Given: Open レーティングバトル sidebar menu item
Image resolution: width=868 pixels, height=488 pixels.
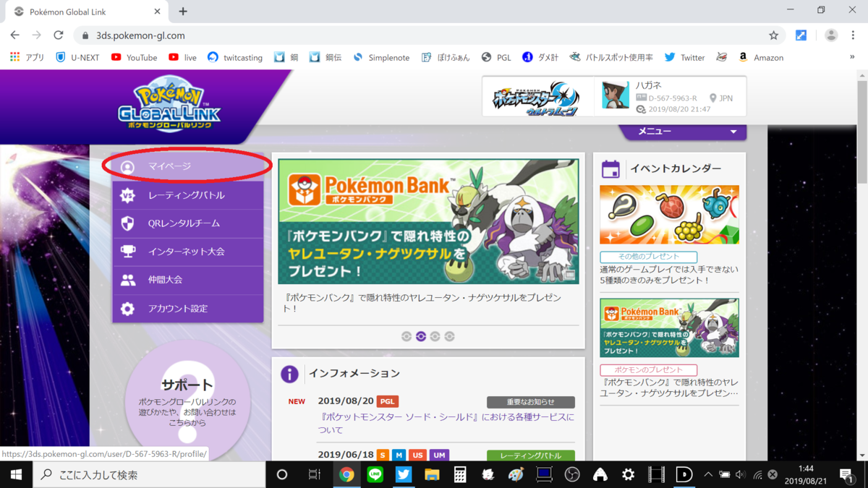Looking at the screenshot, I should (x=188, y=195).
